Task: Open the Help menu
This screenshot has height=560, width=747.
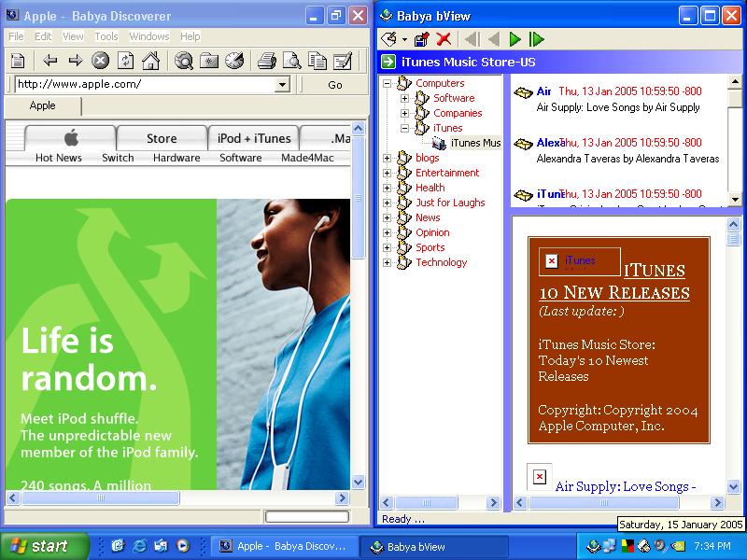Action: 190,36
